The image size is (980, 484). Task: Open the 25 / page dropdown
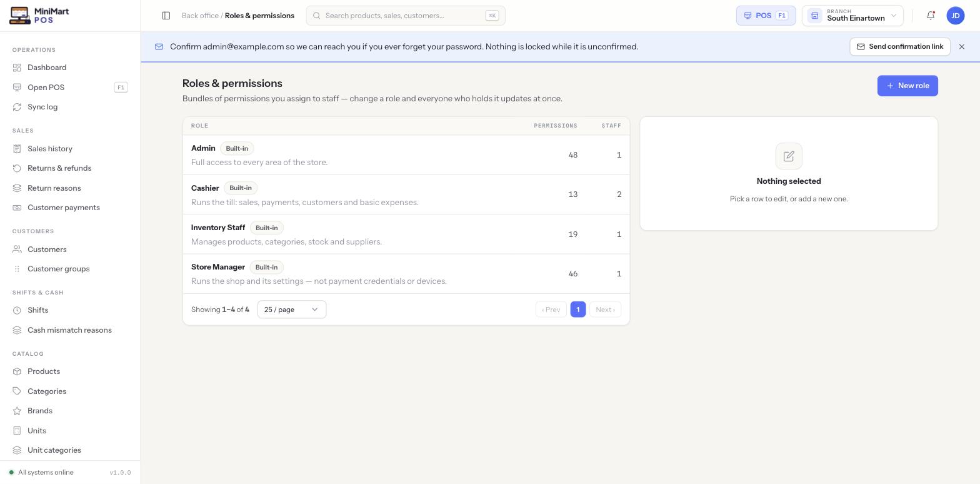(292, 310)
